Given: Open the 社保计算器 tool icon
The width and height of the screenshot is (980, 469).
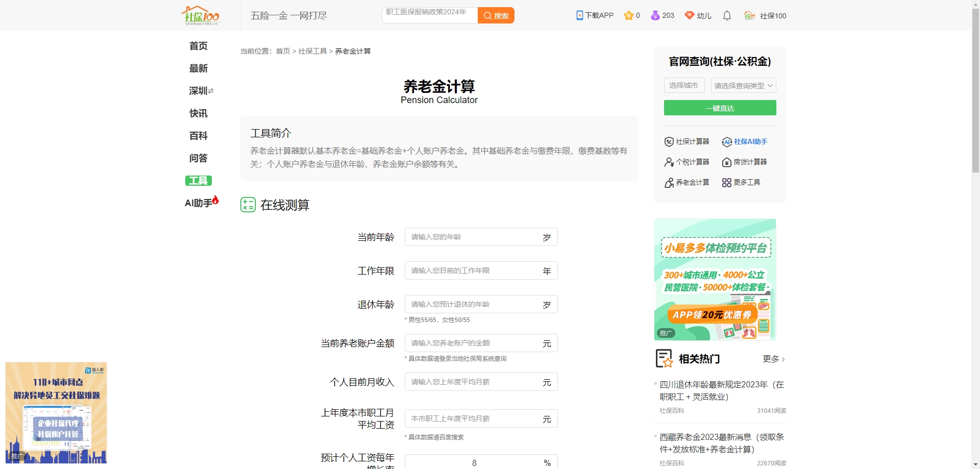Looking at the screenshot, I should 669,141.
